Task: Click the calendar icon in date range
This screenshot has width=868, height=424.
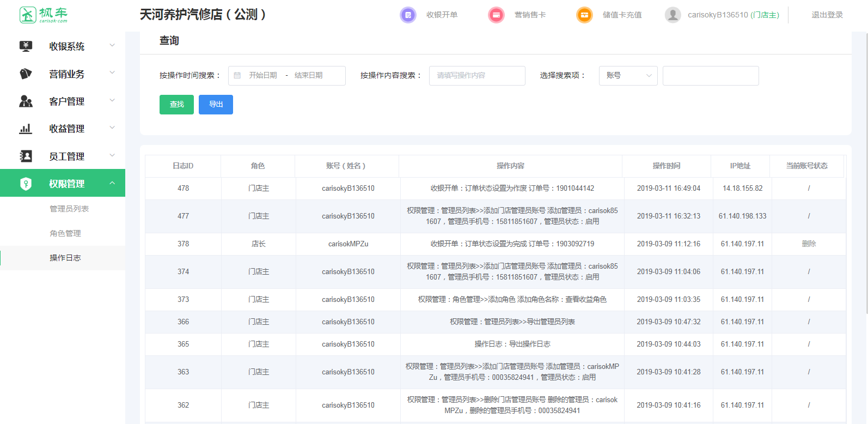Action: 237,76
